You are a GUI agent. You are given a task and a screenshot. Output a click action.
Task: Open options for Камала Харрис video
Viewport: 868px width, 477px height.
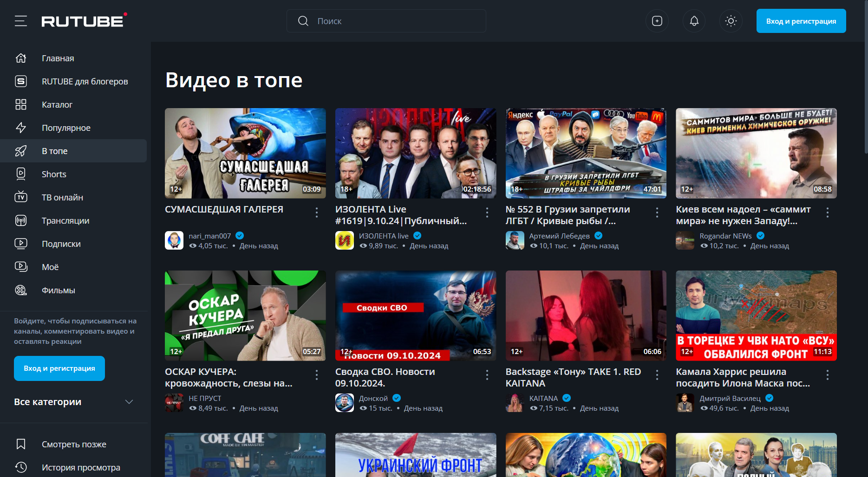[x=828, y=375]
